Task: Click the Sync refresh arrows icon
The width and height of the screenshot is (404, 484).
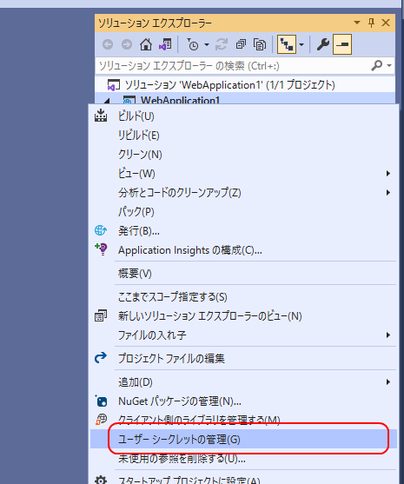Action: point(221,44)
